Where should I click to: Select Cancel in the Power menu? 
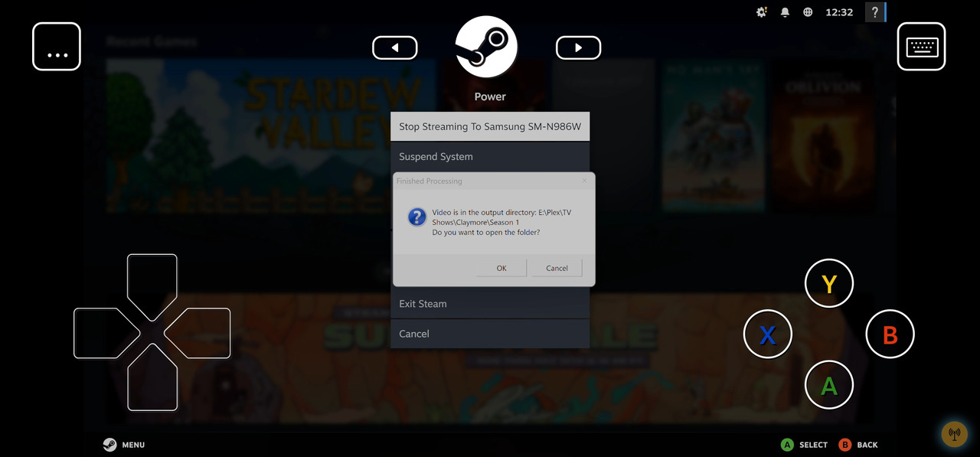490,334
